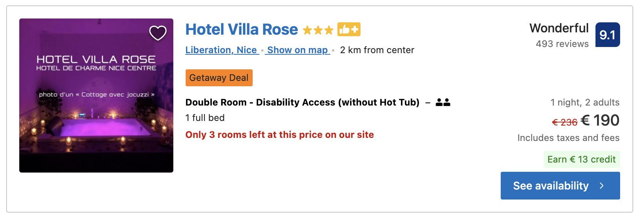This screenshot has width=644, height=218.
Task: Open the Hotel Villa Rose title link
Action: point(241,30)
